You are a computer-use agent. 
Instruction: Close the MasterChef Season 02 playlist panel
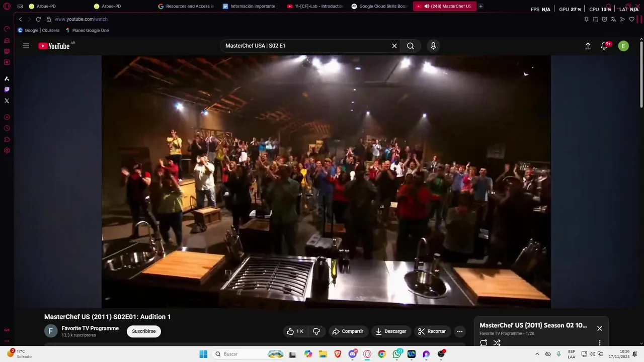[x=600, y=328]
